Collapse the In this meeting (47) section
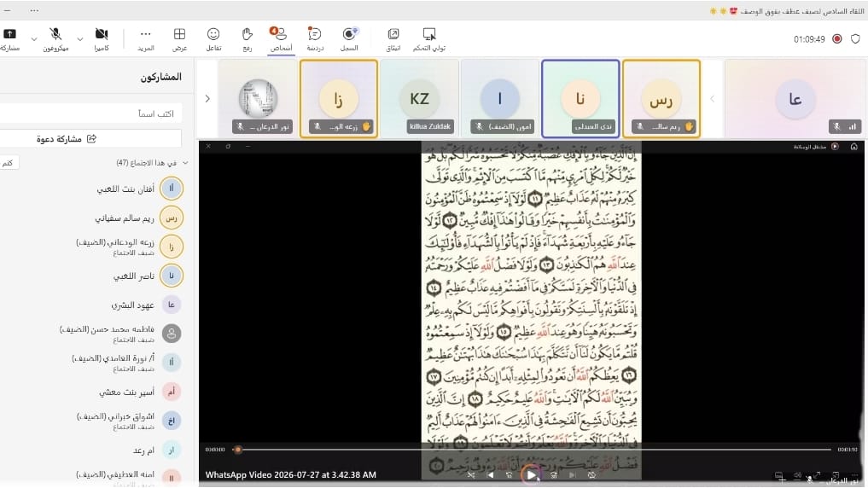 tap(185, 163)
